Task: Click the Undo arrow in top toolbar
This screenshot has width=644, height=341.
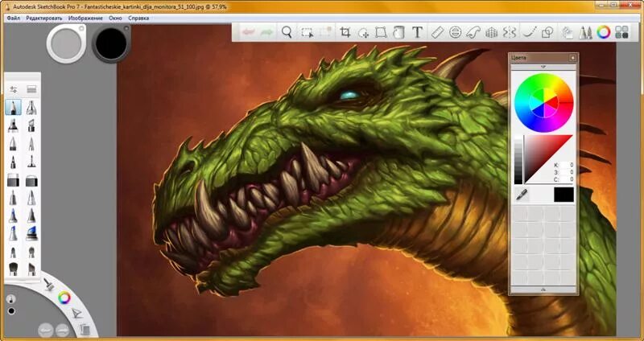Action: point(248,32)
